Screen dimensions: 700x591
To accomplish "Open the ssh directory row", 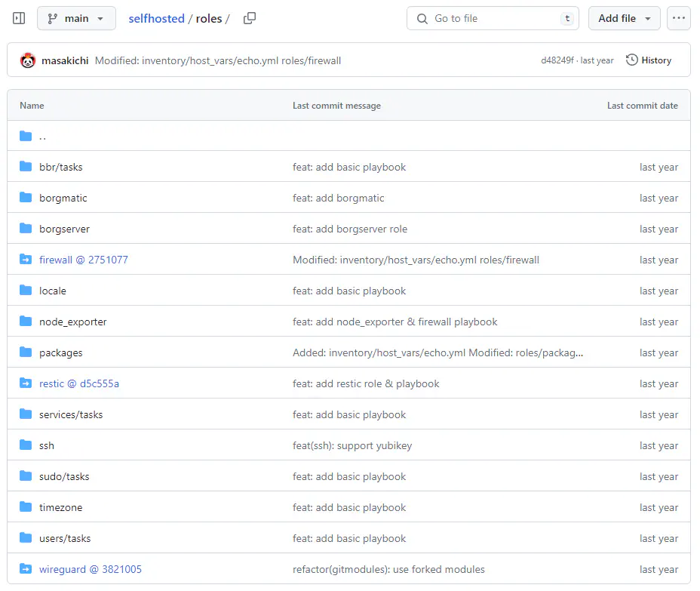I will (x=46, y=445).
